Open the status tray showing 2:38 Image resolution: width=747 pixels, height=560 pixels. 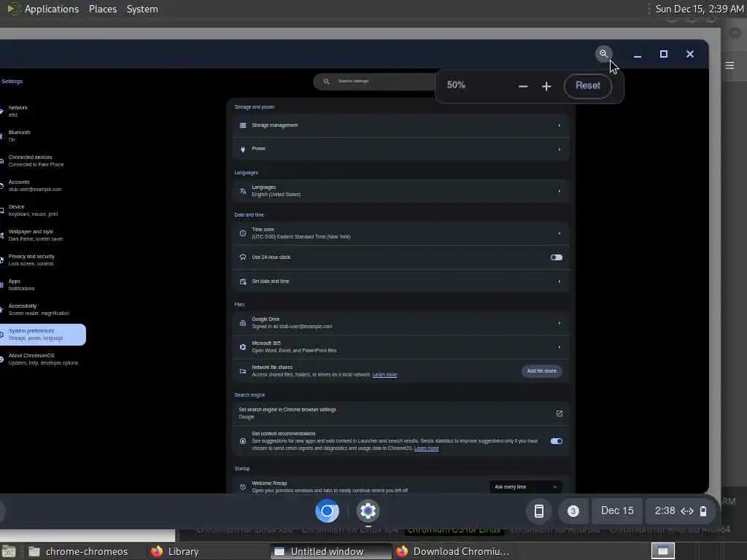point(681,511)
